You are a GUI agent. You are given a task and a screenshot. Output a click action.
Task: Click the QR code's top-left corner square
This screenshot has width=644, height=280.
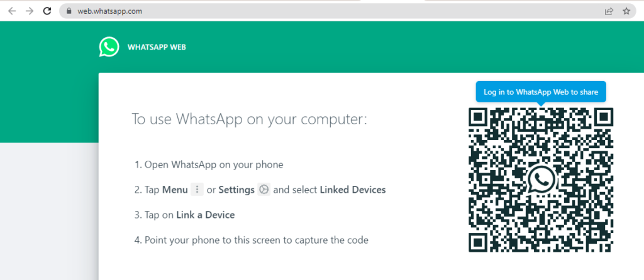479,117
